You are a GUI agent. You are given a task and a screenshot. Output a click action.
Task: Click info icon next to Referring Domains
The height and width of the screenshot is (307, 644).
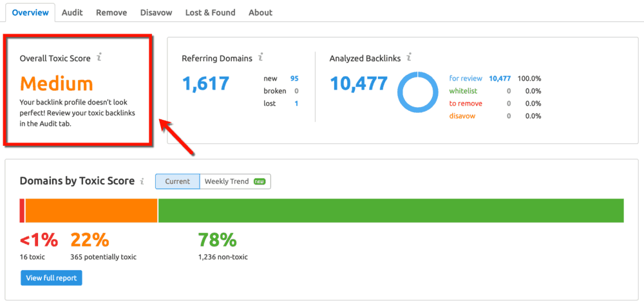click(x=260, y=57)
